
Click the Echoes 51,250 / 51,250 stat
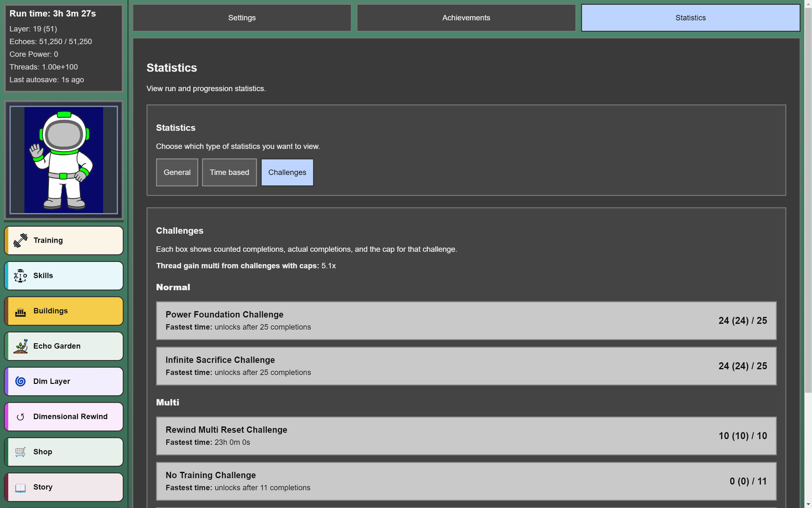point(51,42)
